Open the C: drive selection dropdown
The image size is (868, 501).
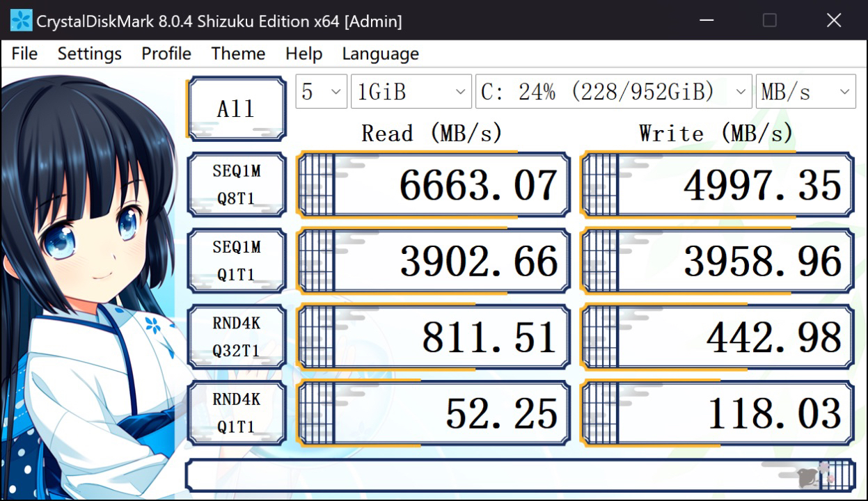click(613, 92)
